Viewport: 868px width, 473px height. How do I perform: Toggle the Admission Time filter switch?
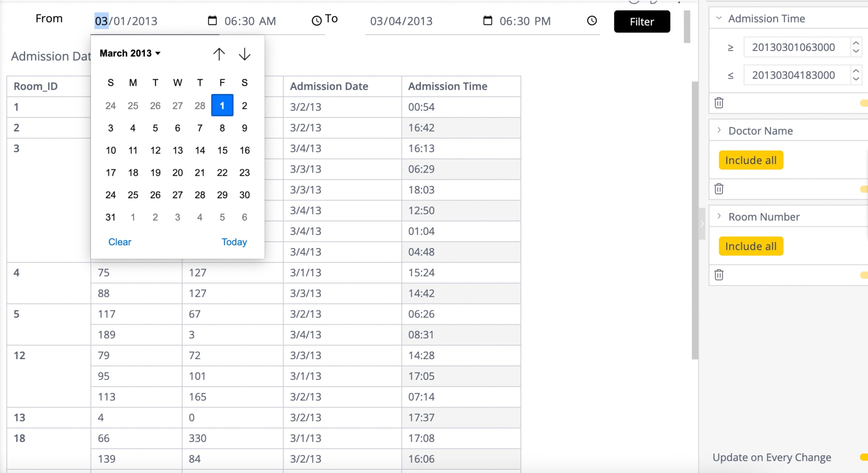pyautogui.click(x=864, y=103)
